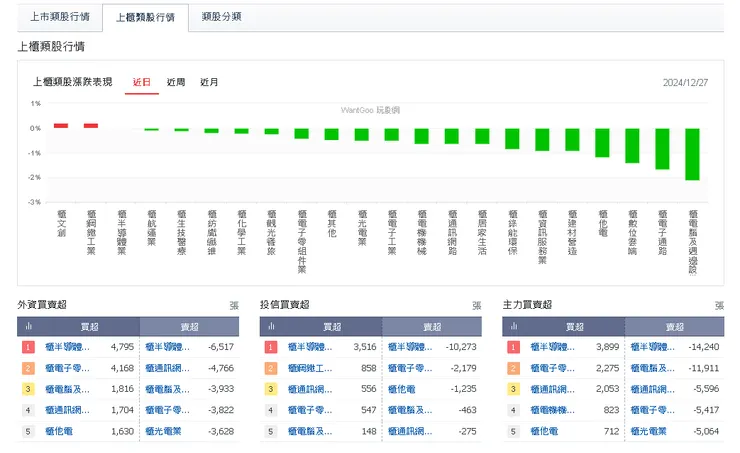Viewport: 740px width, 453px height.
Task: Open 櫃他電 link with 712 main-force buy
Action: coord(544,431)
